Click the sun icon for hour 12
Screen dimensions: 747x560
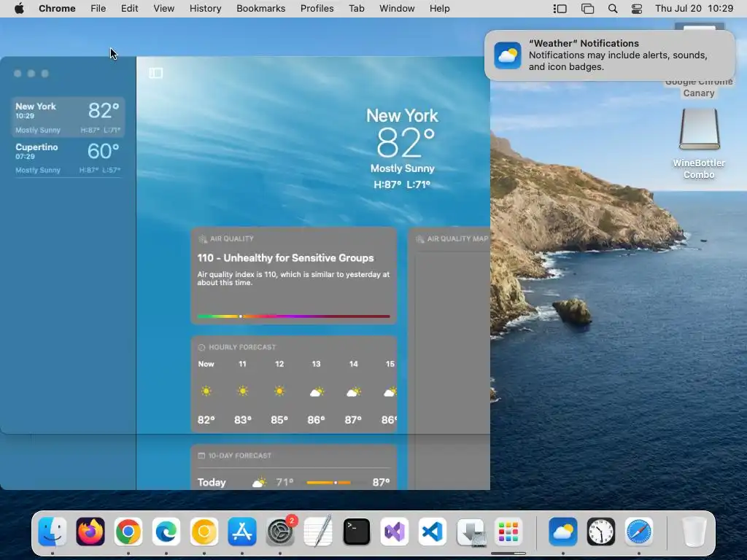(279, 392)
